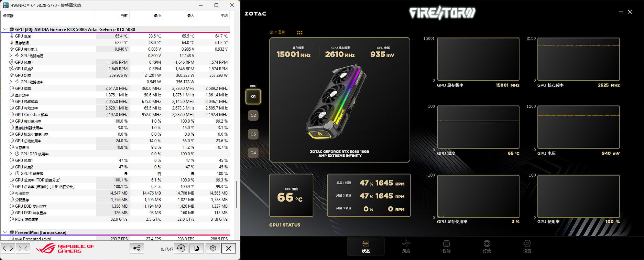
Task: Collapse the PresentMon [furmark.exe] group
Action: pos(5,232)
